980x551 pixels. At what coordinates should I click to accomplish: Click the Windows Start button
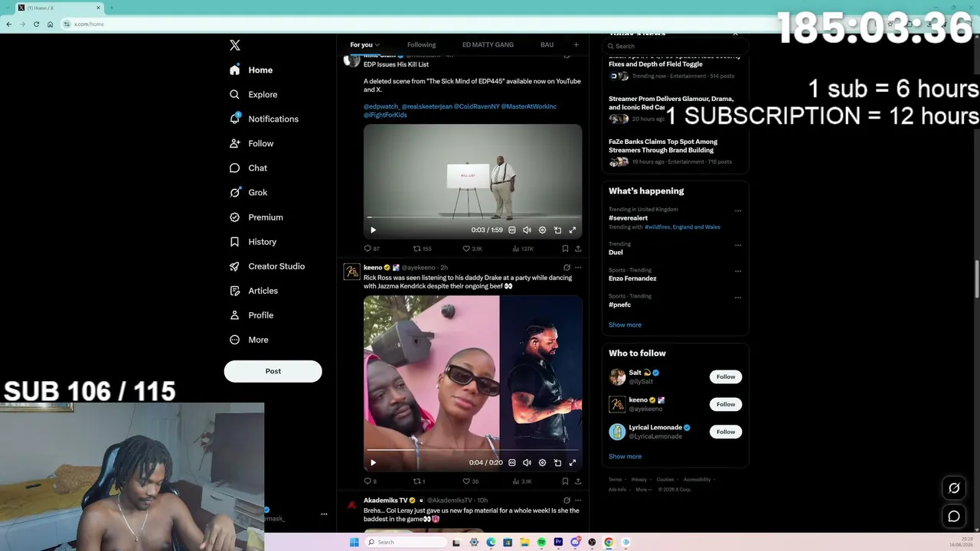pyautogui.click(x=354, y=543)
